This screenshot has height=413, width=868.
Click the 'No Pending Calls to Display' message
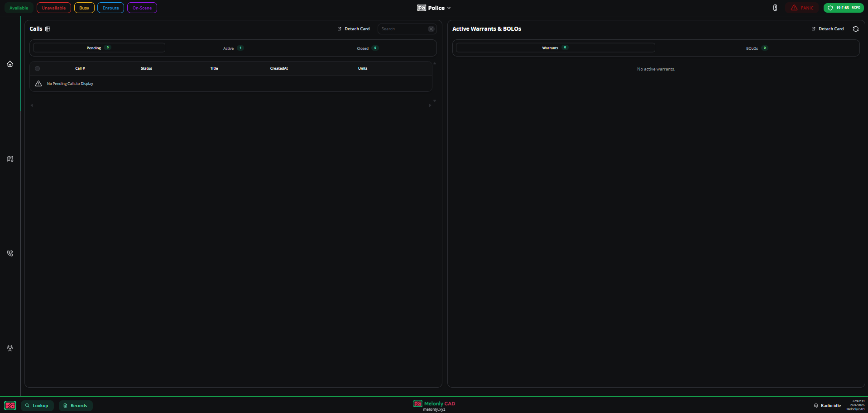[70, 84]
